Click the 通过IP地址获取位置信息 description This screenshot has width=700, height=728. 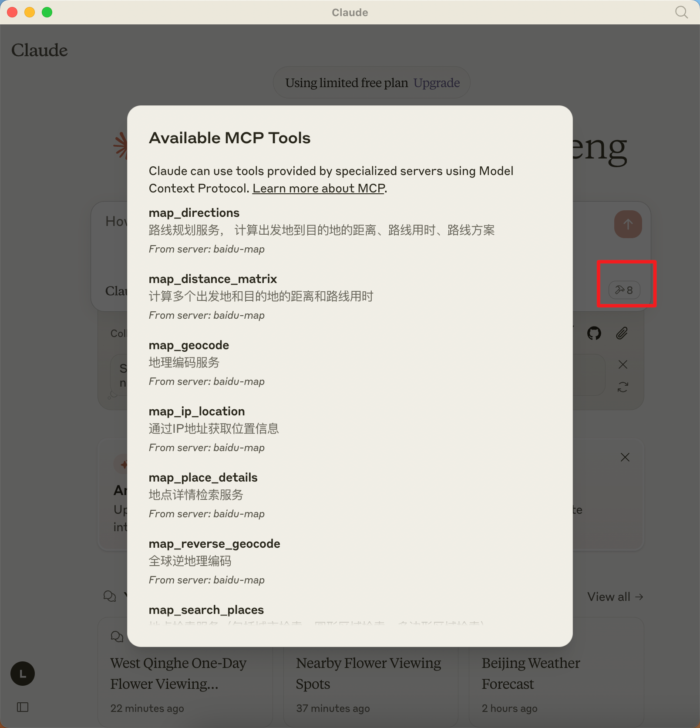pyautogui.click(x=214, y=428)
